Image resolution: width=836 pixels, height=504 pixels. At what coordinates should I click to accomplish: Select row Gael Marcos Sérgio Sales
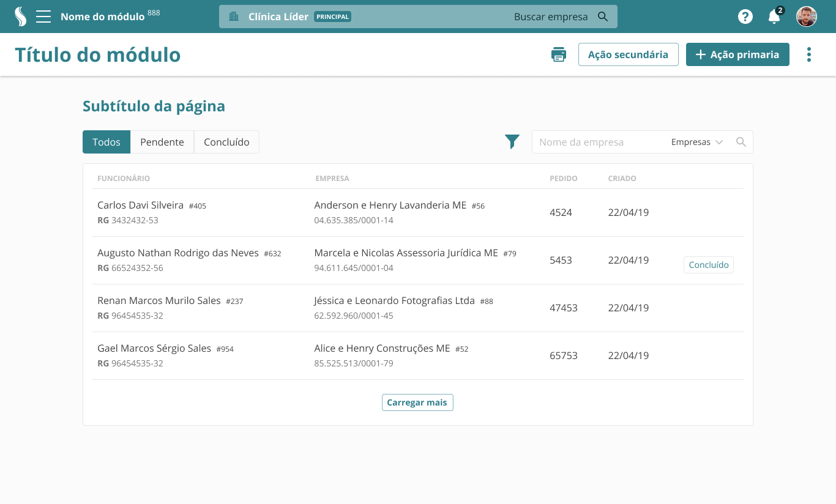[x=418, y=356]
